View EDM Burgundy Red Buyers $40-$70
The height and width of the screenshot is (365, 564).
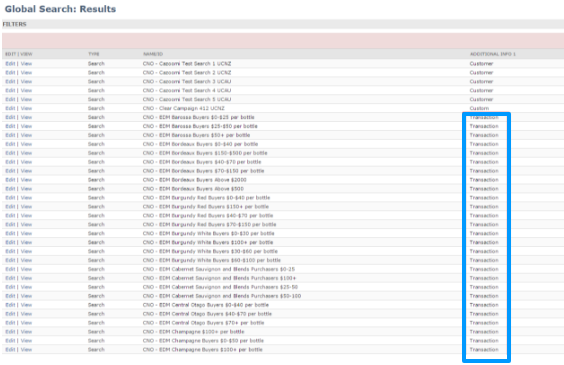pos(26,216)
